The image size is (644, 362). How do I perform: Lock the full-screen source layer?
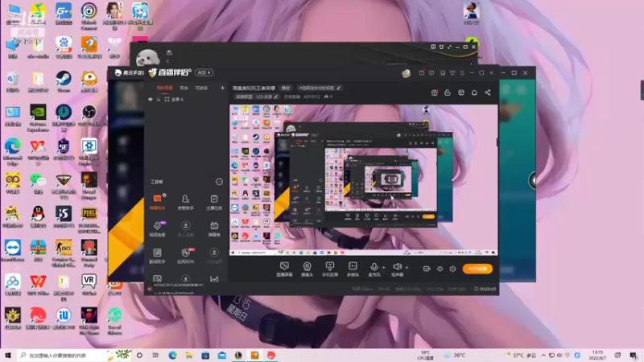158,99
